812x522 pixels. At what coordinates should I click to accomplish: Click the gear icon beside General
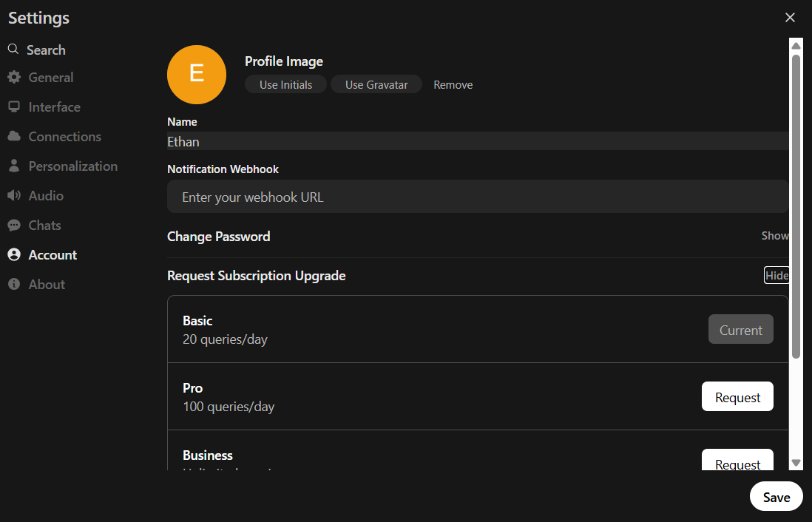pyautogui.click(x=13, y=78)
